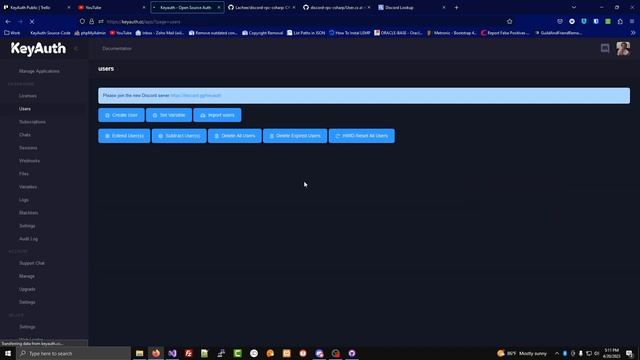Show more bookmarks chevron
Image resolution: width=640 pixels, height=360 pixels.
coord(633,33)
